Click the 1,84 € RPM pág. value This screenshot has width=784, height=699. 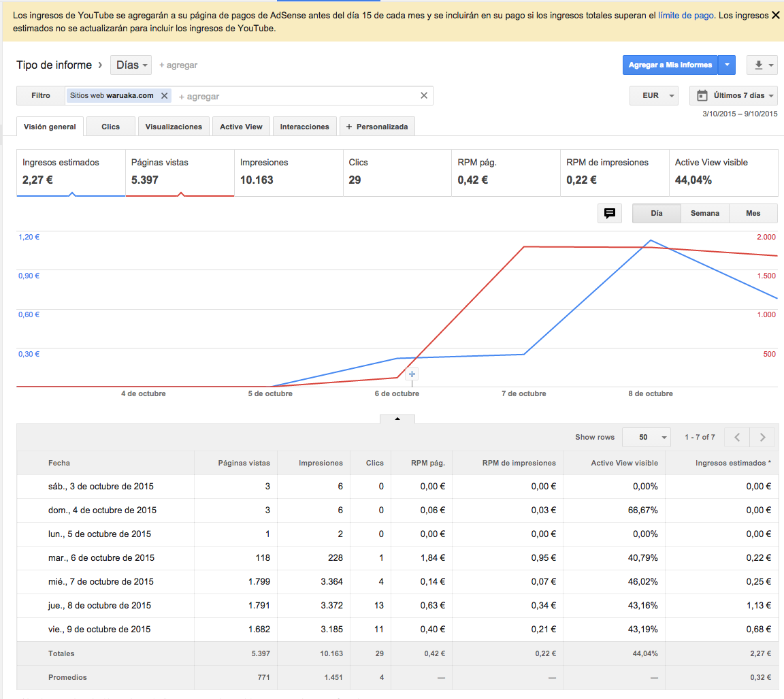(x=433, y=558)
